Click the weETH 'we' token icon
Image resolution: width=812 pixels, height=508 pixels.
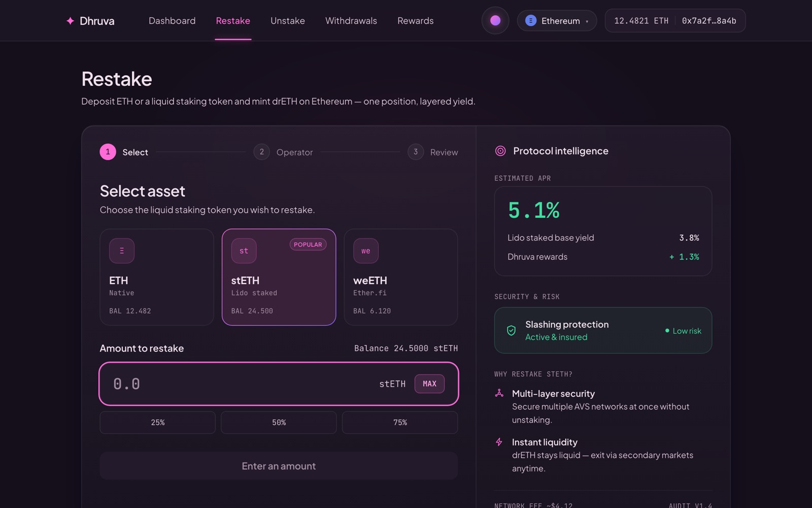(x=366, y=251)
